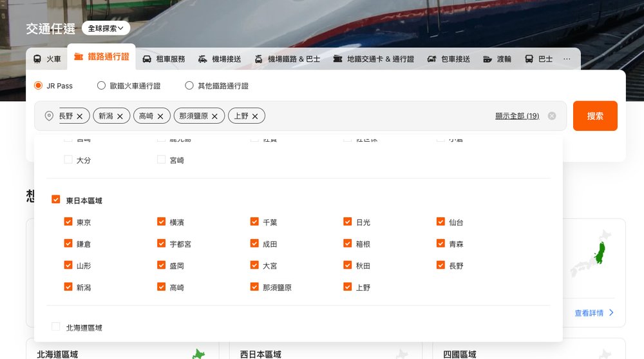Switch to the 火車 train tab

click(x=47, y=59)
